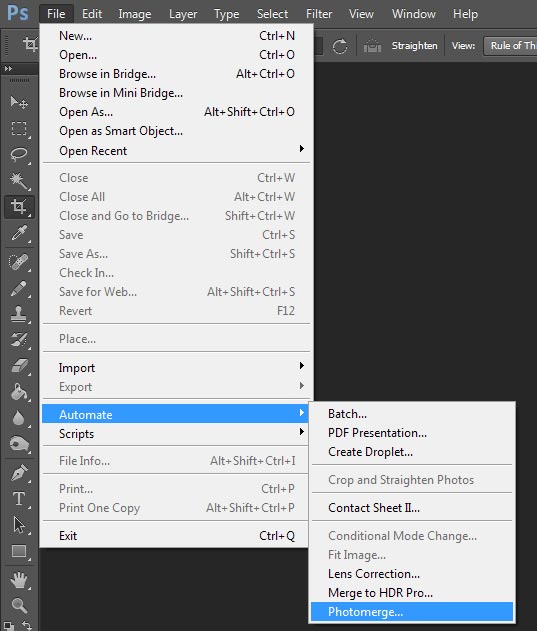Select the Clone Stamp tool
The height and width of the screenshot is (631, 537).
(19, 314)
